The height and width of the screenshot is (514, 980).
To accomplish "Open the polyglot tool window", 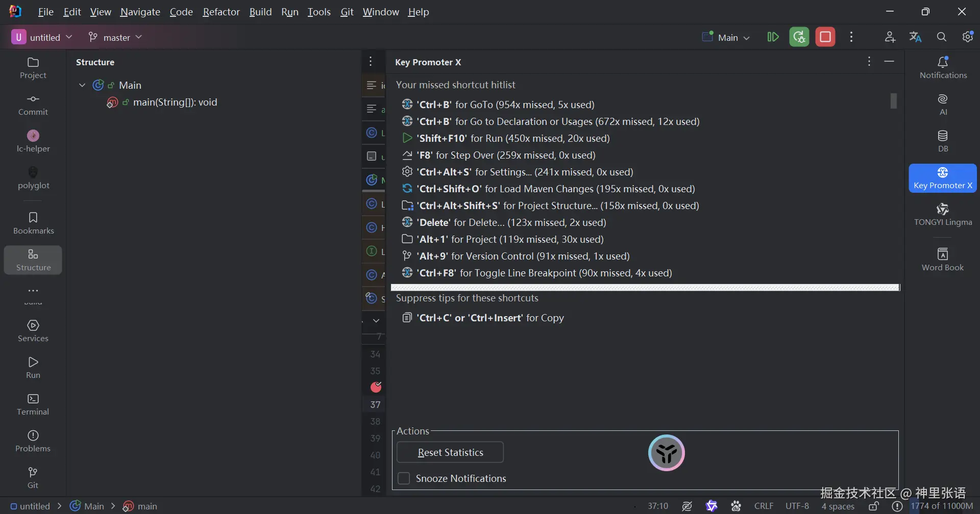I will tap(33, 178).
